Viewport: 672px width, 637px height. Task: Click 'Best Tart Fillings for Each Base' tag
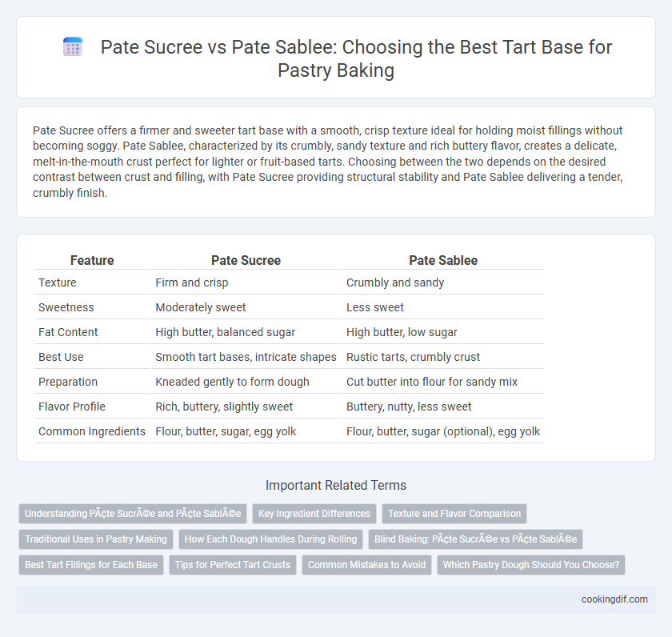pos(91,565)
